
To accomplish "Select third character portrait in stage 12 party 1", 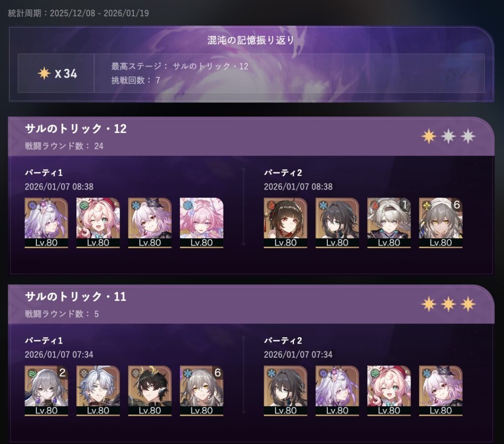I will pos(150,223).
